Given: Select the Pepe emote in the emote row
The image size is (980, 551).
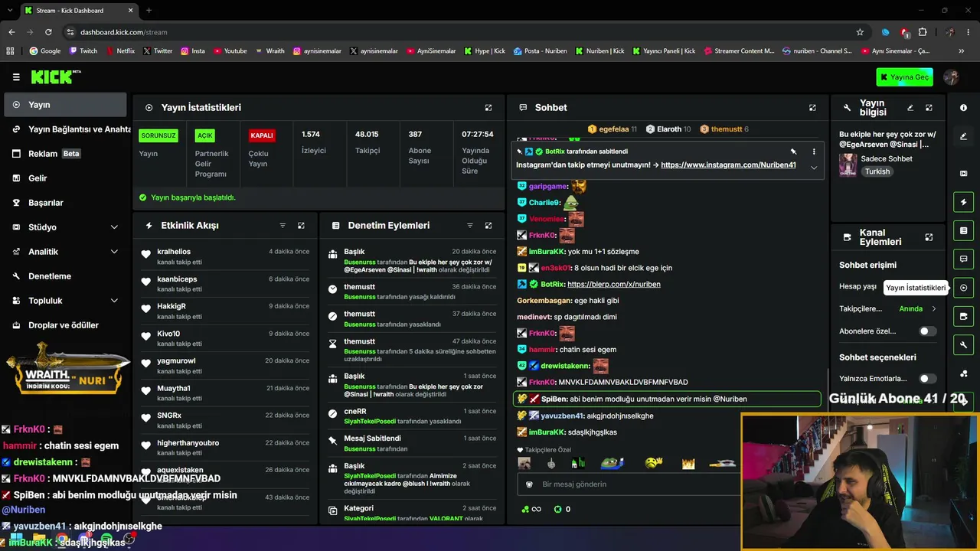Looking at the screenshot, I should (x=611, y=463).
